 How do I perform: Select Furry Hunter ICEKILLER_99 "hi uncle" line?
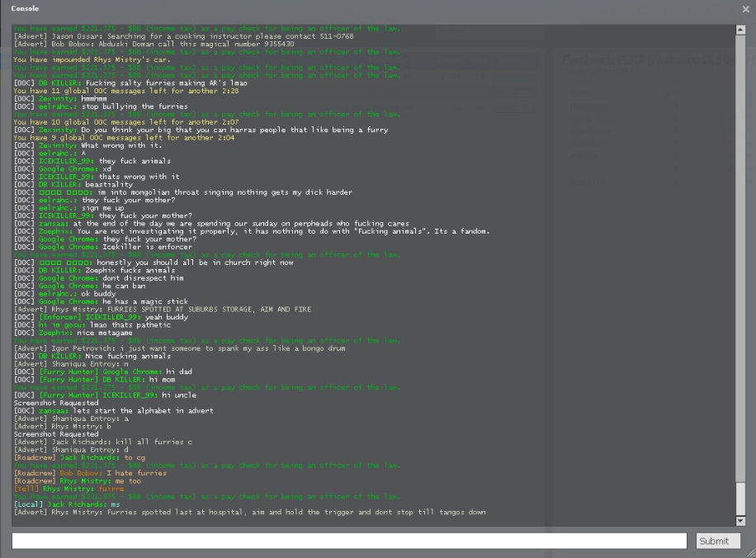point(105,395)
